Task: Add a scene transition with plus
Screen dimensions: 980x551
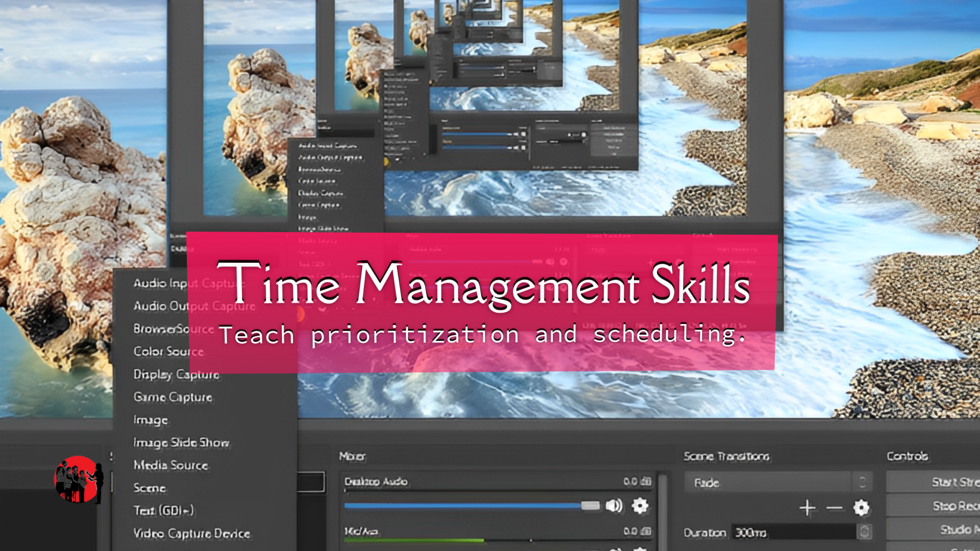Action: (x=807, y=508)
